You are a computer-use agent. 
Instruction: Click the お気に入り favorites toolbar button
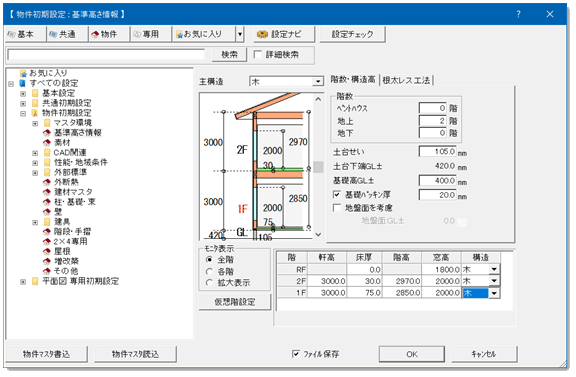coord(204,34)
